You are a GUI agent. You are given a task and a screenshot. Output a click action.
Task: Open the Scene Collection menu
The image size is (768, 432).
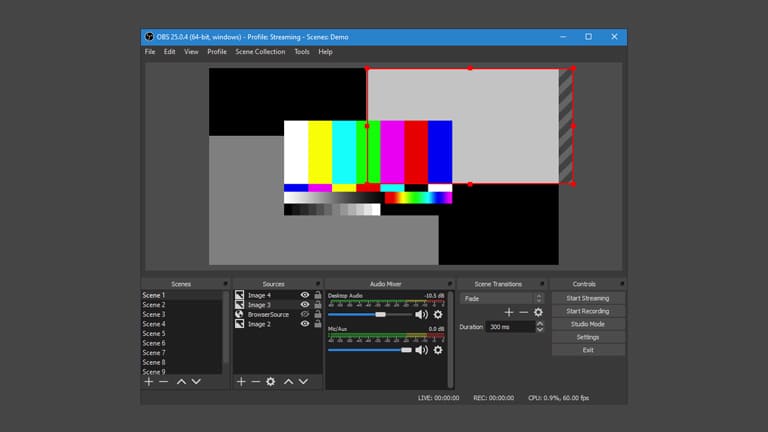pyautogui.click(x=260, y=51)
